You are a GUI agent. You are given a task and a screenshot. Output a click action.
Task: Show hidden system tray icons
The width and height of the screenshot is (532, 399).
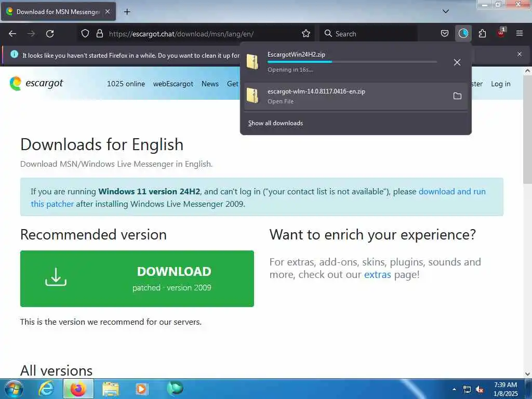tap(454, 389)
